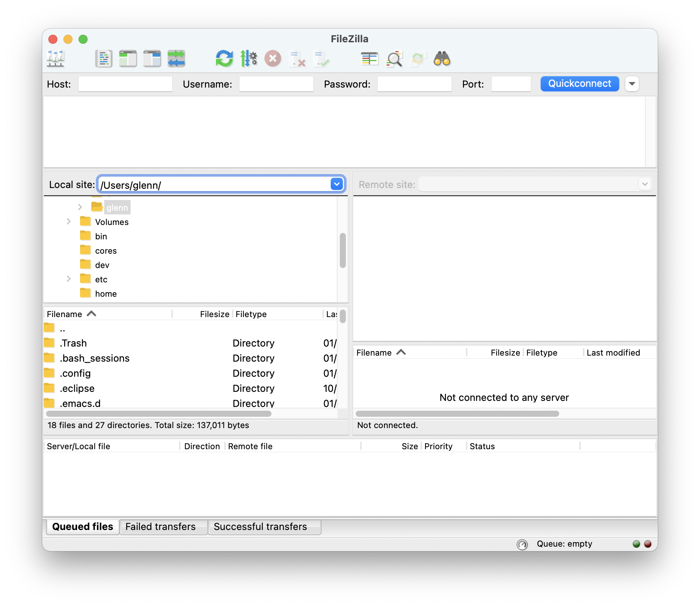Screen dimensions: 700x607
Task: Click the Username input field
Action: [276, 84]
